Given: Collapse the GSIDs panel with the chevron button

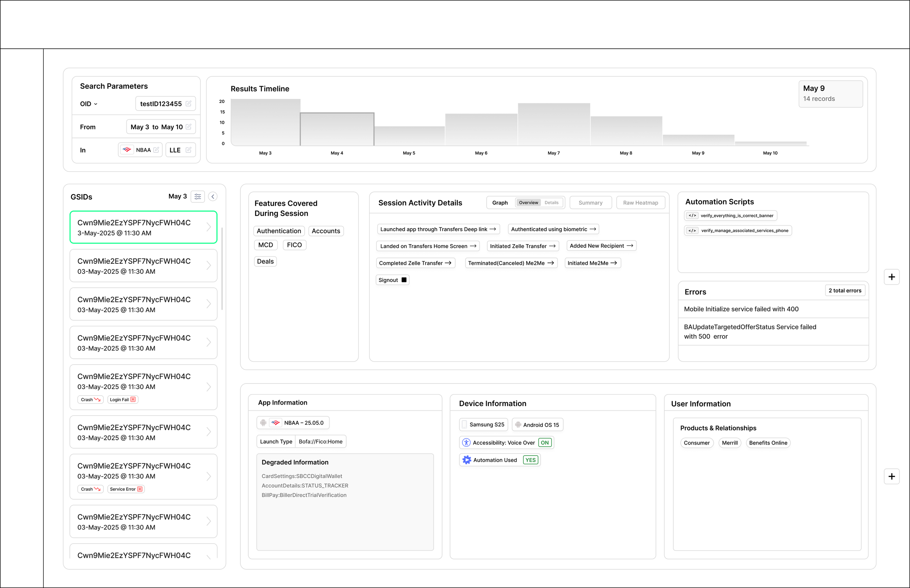Looking at the screenshot, I should [212, 196].
